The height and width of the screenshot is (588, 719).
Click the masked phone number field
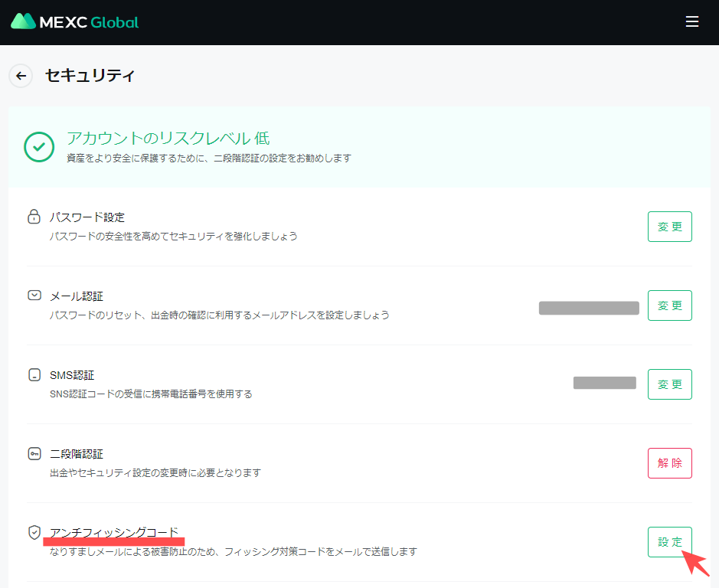point(604,383)
